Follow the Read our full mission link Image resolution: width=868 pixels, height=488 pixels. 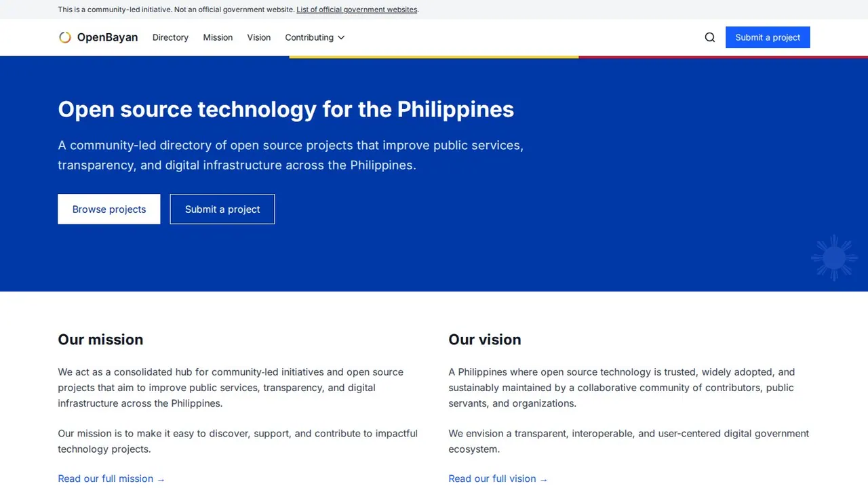[x=111, y=479]
